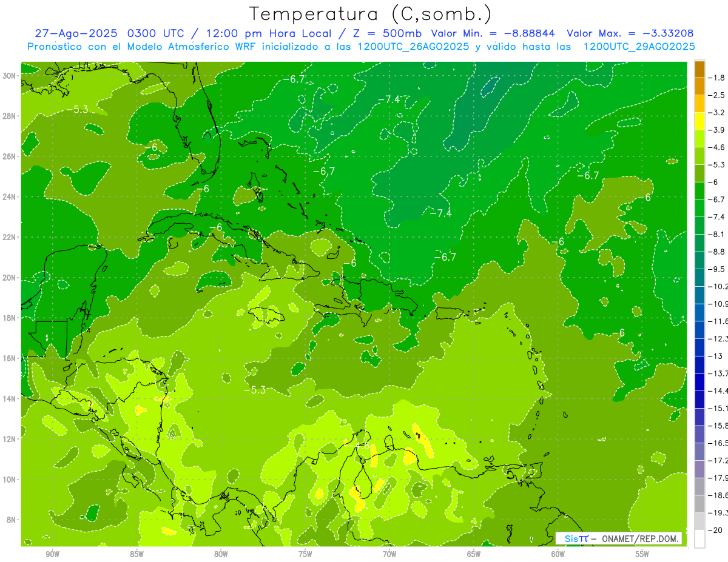The width and height of the screenshot is (728, 562).
Task: Click the '-6.7' contour label near 21N
Action: coord(445,257)
